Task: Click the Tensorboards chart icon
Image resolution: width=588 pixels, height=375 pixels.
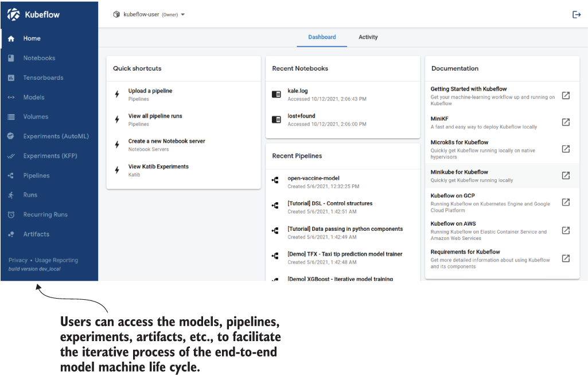Action: coord(11,78)
